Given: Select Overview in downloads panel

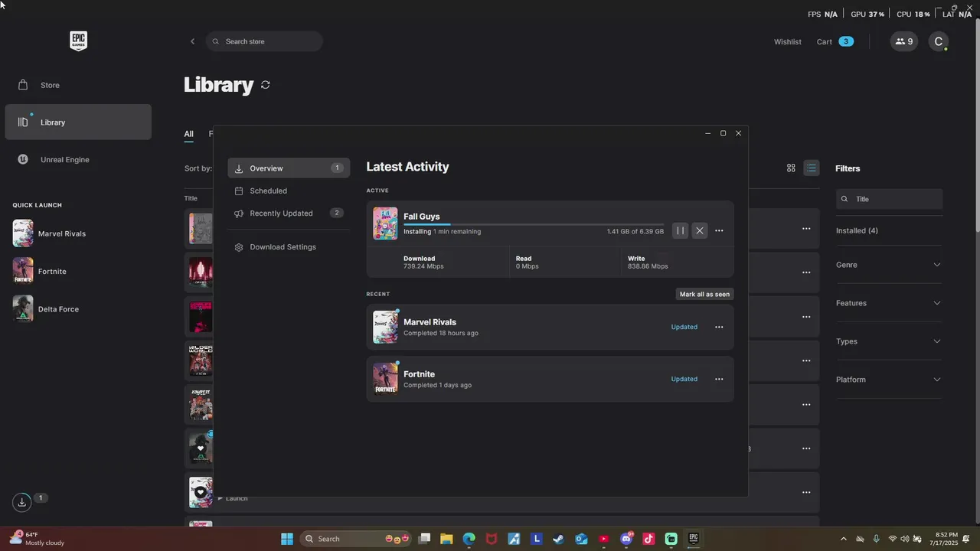Looking at the screenshot, I should click(x=289, y=168).
